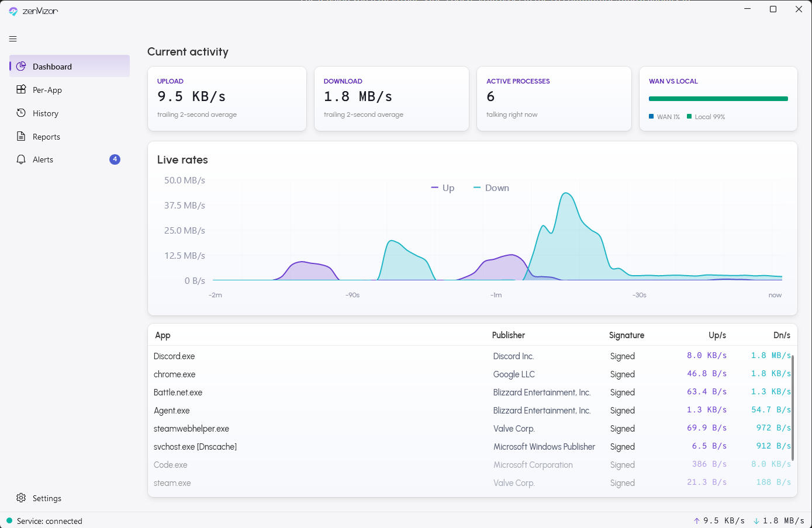
Task: Click the now time axis label
Action: pos(775,295)
